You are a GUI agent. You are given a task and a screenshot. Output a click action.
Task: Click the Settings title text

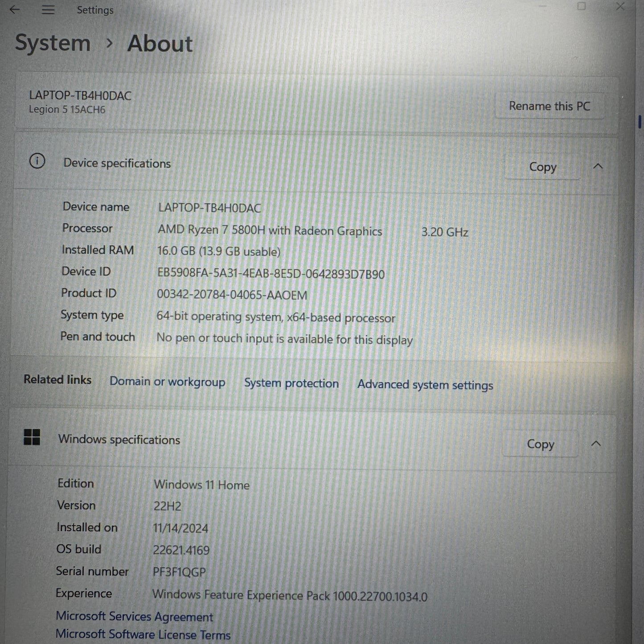click(95, 10)
